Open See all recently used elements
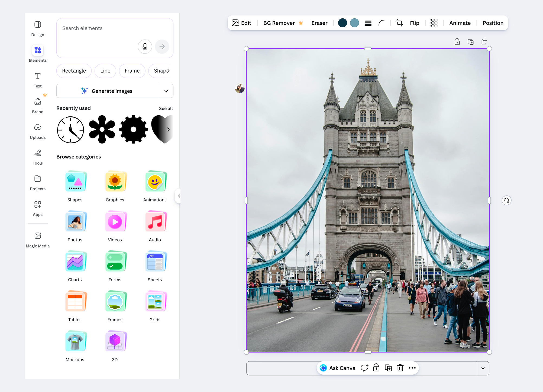This screenshot has height=392, width=543. (166, 108)
